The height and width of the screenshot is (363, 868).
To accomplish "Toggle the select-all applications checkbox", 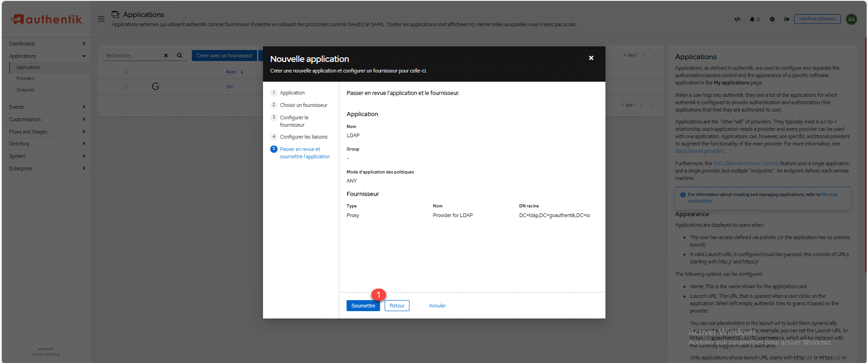I will coord(126,72).
